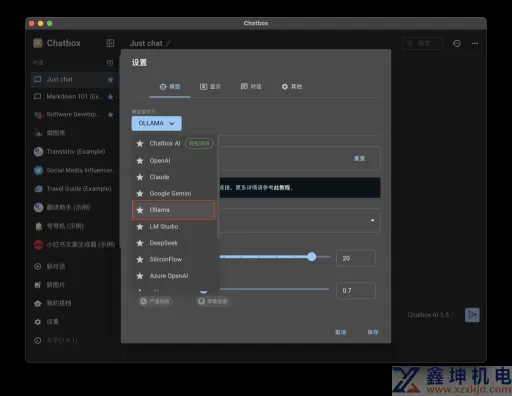This screenshot has height=396, width=512.
Task: Choose Azure OpenAI from provider list
Action: pyautogui.click(x=174, y=276)
